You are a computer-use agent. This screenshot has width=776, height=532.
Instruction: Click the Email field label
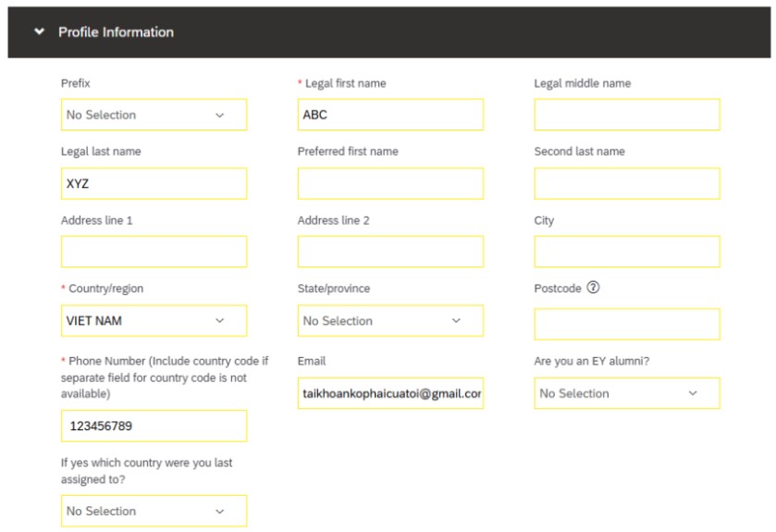(312, 361)
